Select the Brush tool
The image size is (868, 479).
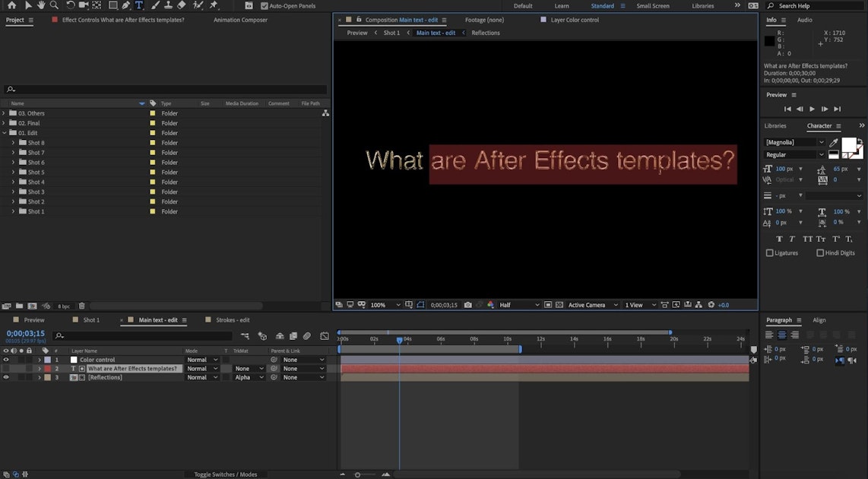point(155,5)
